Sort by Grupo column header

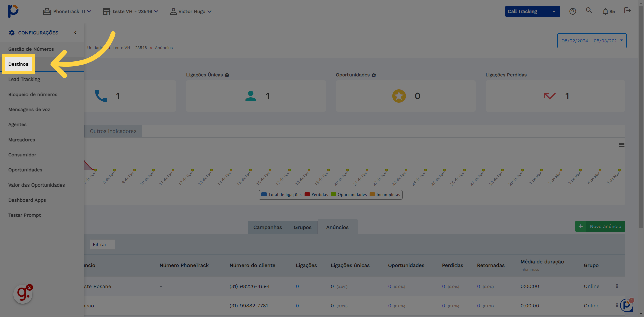(x=591, y=265)
